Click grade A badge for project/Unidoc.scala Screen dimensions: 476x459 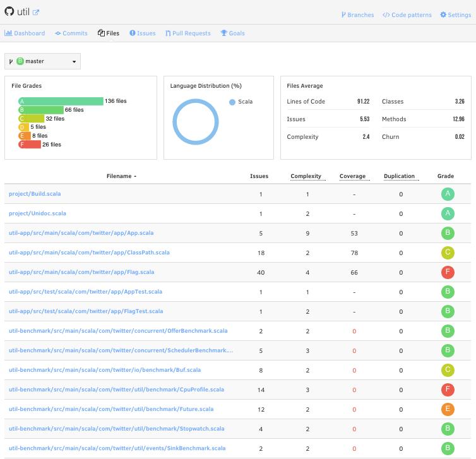click(x=448, y=213)
